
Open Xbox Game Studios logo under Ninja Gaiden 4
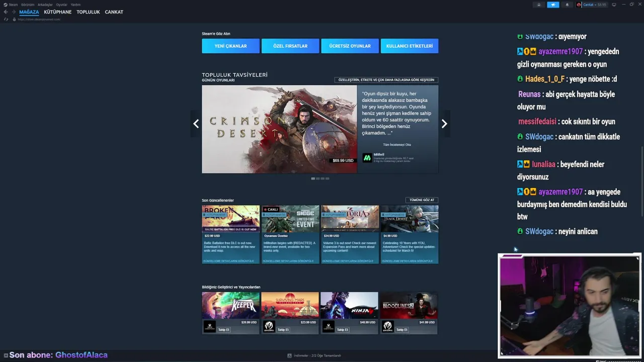tap(328, 326)
